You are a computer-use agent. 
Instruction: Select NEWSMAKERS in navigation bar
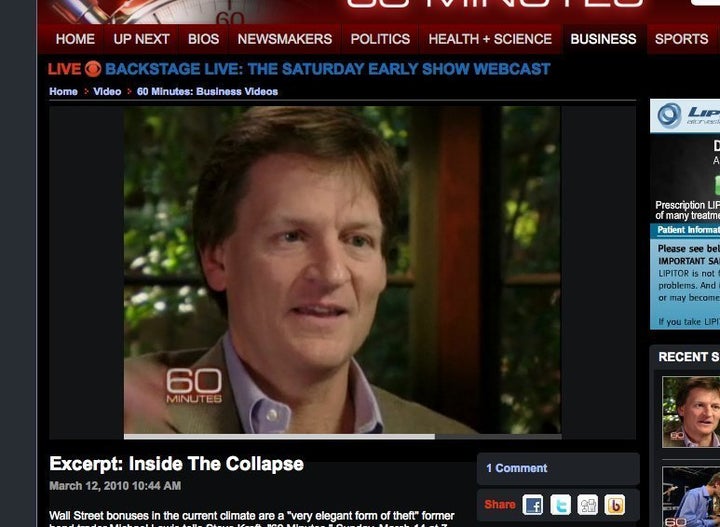285,39
